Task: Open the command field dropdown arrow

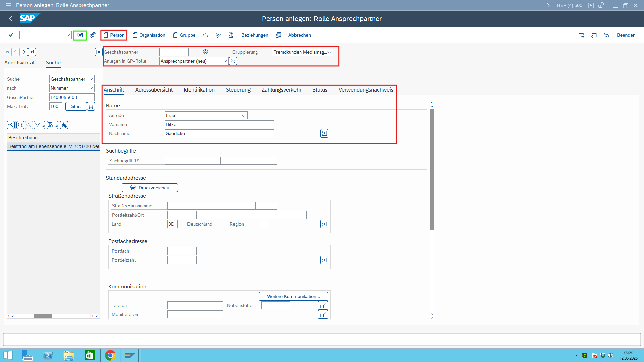Action: 68,35
